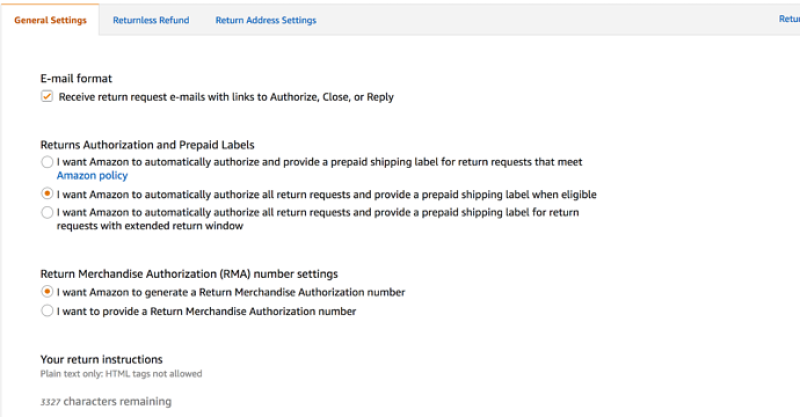Select radio for prepaid label when eligible
Viewport: 800px width, 417px height.
point(47,194)
